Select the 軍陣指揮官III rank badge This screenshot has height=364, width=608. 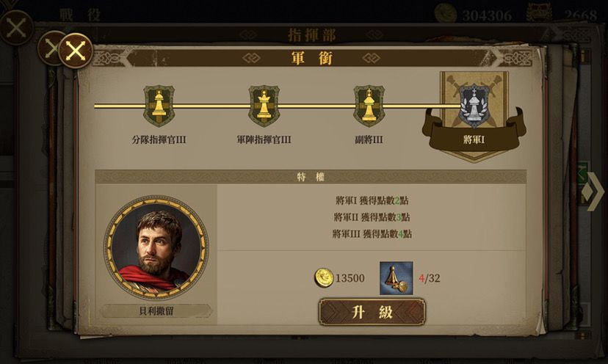coord(264,106)
